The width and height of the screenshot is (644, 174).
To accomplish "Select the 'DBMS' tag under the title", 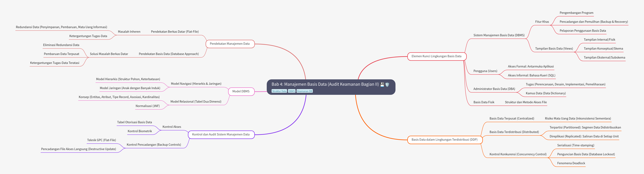I will pos(292,91).
